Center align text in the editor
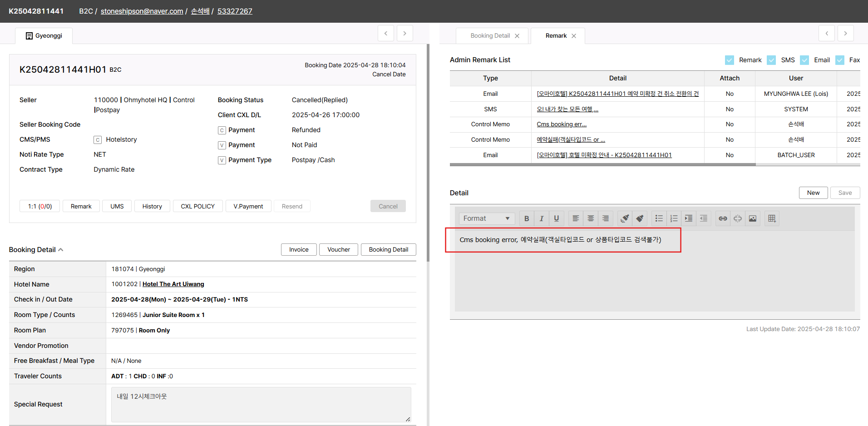 591,218
